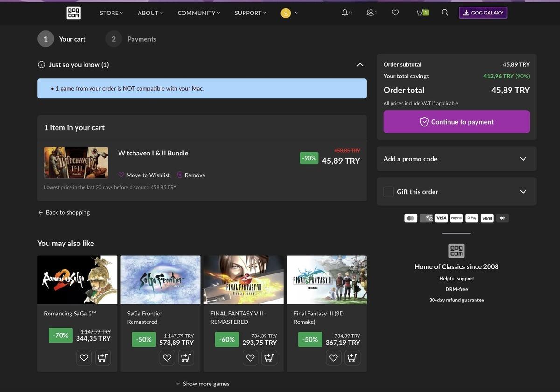The height and width of the screenshot is (392, 560).
Task: Open the friends icon in header
Action: [370, 13]
